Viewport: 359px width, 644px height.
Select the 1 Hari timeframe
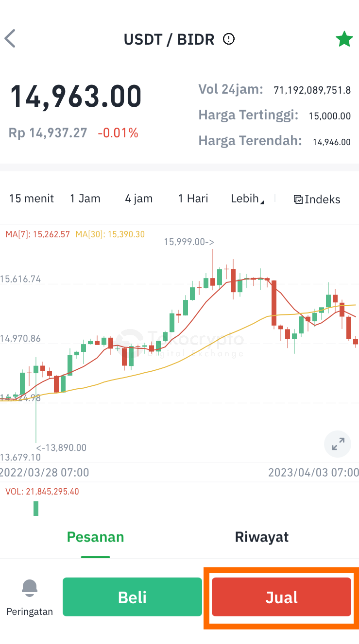pos(193,198)
